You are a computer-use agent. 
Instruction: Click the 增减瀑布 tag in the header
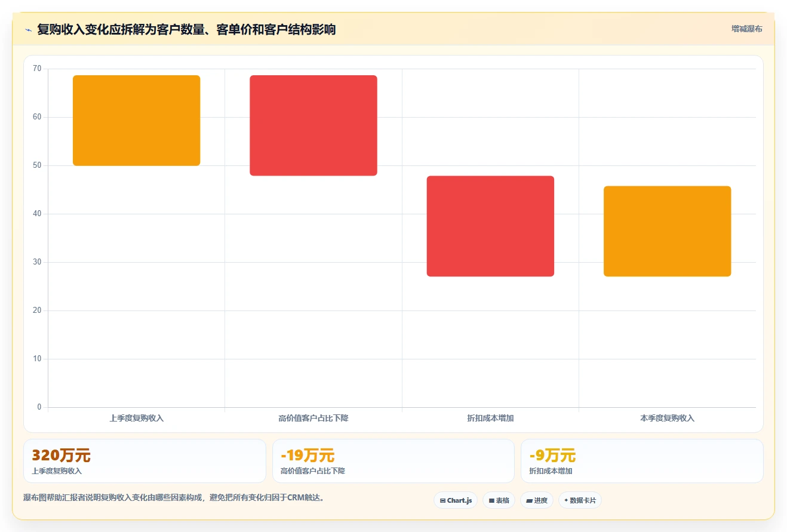pos(746,29)
